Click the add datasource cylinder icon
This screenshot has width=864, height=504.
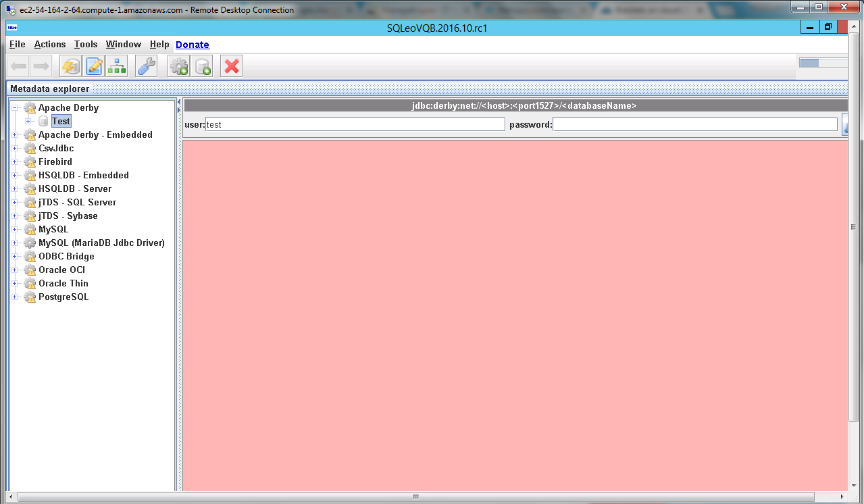click(202, 66)
